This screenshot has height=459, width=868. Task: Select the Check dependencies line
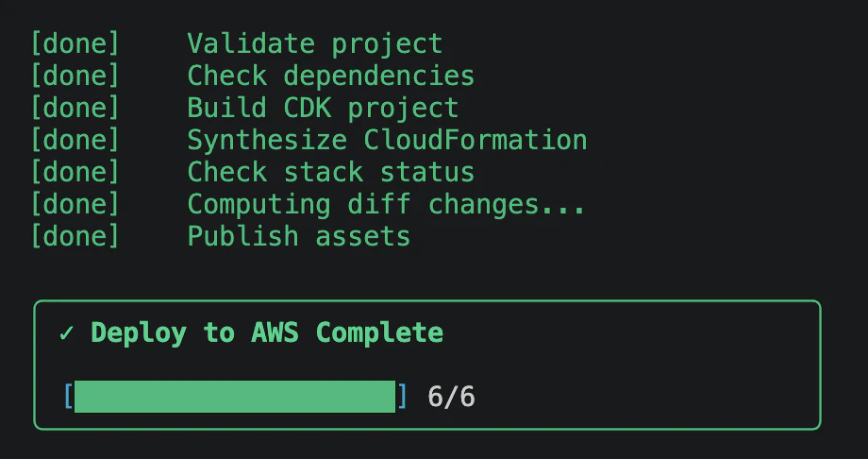[x=253, y=76]
